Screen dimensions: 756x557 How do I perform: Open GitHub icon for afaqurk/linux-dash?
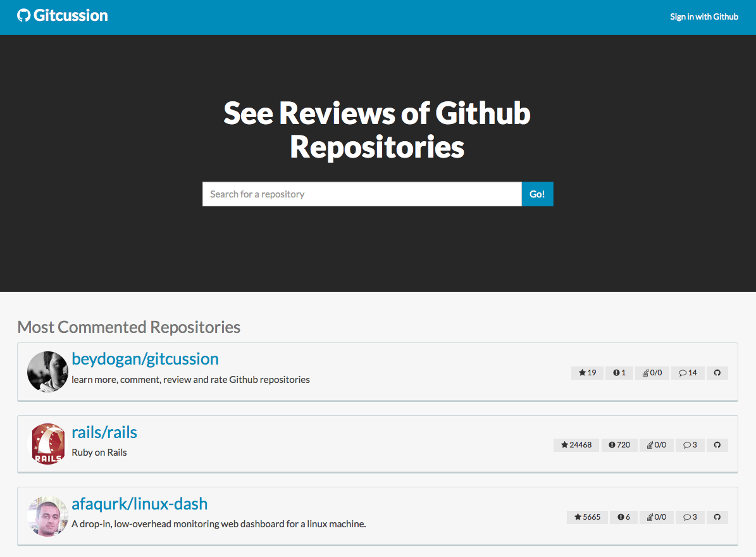[x=717, y=517]
